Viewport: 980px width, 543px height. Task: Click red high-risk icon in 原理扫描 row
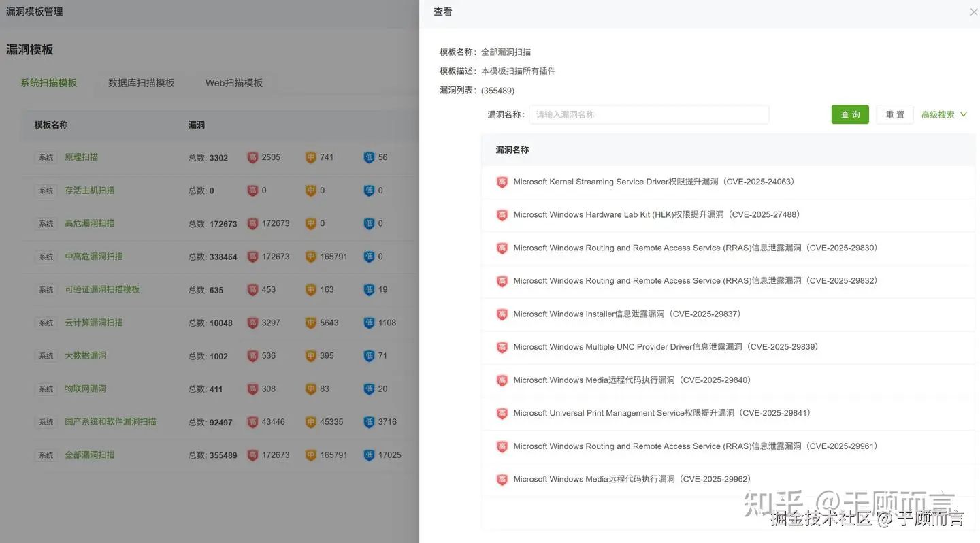tap(252, 157)
